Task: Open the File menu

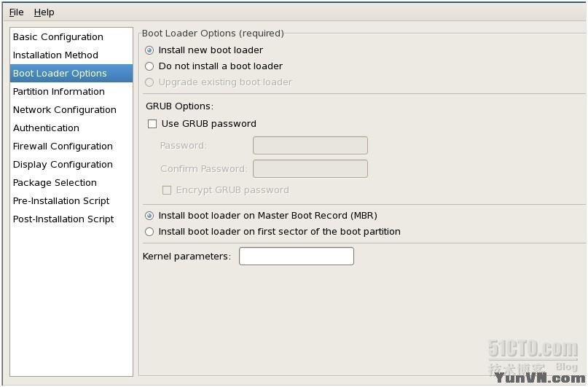Action: pos(16,12)
